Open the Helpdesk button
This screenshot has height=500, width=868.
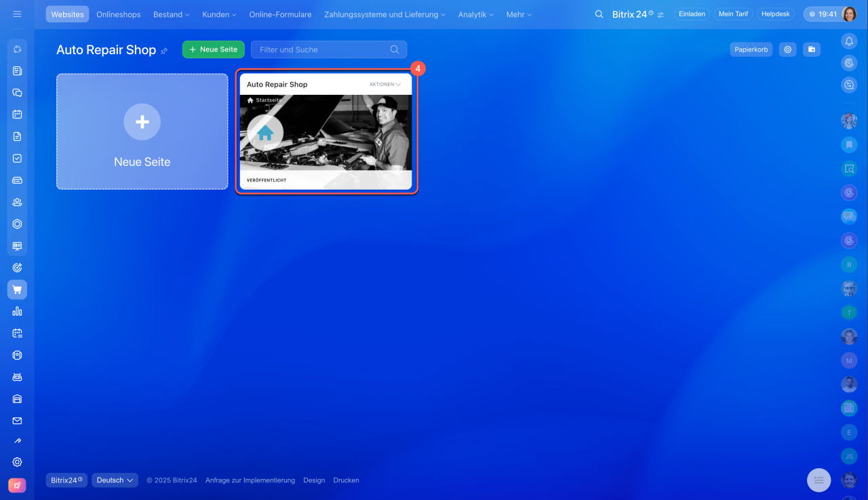tap(776, 14)
